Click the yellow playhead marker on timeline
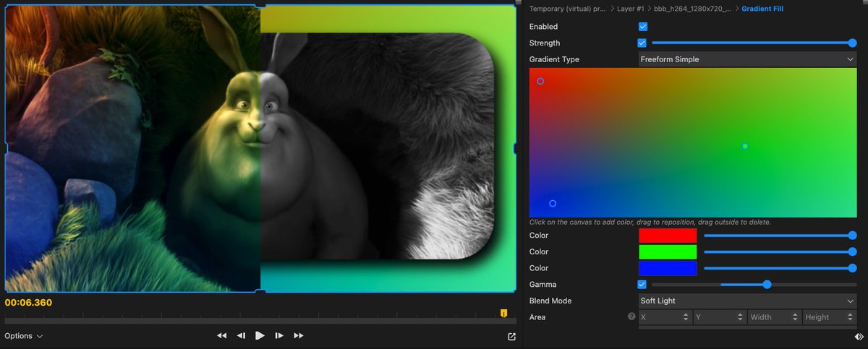 [x=504, y=313]
